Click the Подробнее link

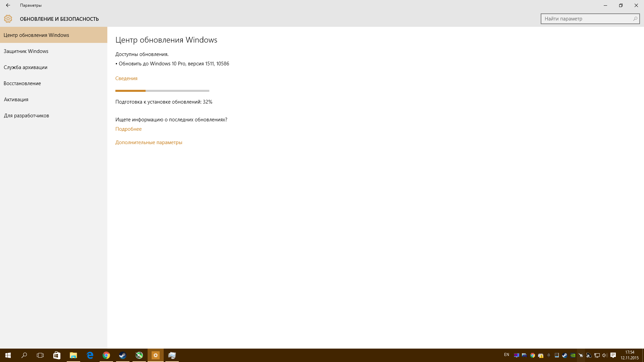pos(128,129)
